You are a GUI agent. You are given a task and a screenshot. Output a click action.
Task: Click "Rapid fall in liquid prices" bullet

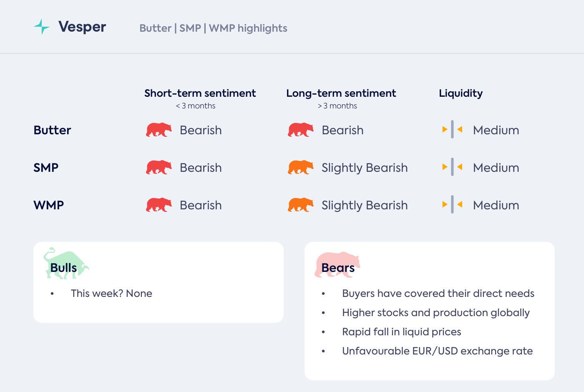[x=401, y=332]
